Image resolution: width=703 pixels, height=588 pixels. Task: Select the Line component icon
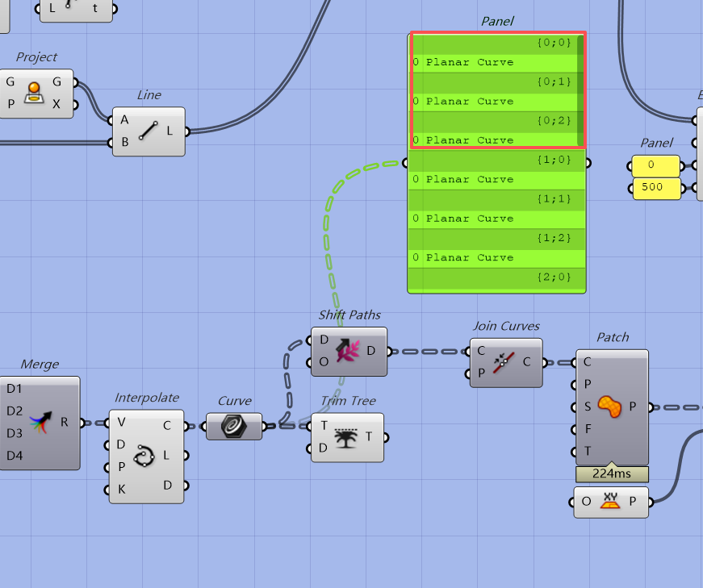tap(148, 131)
